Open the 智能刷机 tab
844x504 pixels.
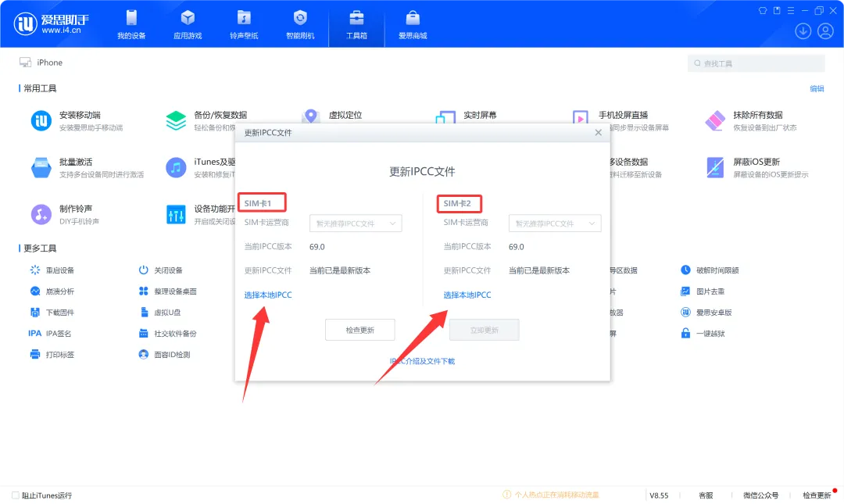click(300, 24)
